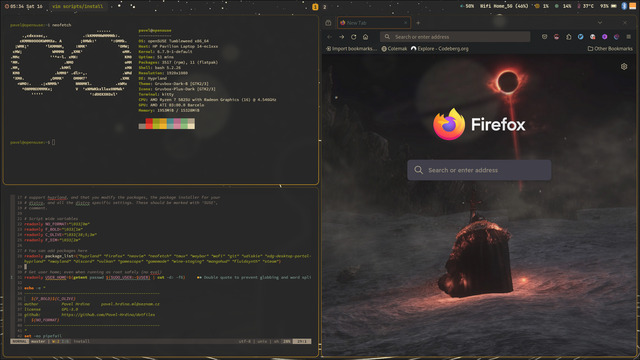Open the pale face extension icon
Screen dimensions: 640x360
tap(592, 37)
